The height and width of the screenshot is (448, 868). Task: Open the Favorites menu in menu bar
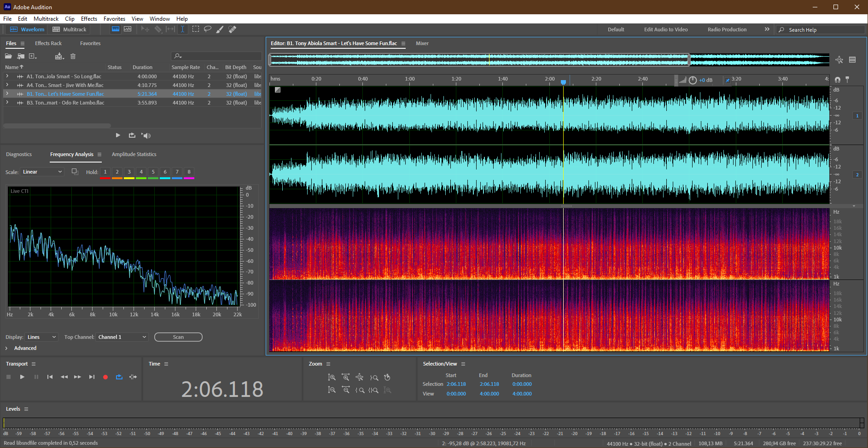(114, 19)
